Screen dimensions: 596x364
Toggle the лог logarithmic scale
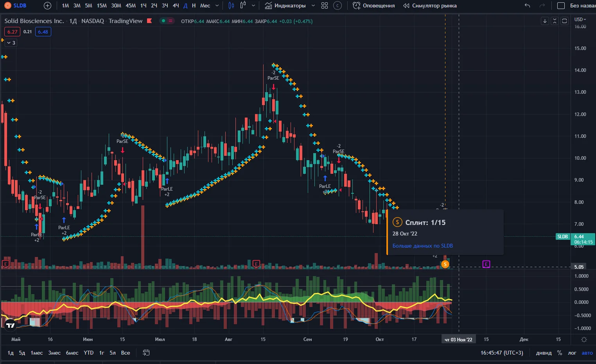[572, 353]
